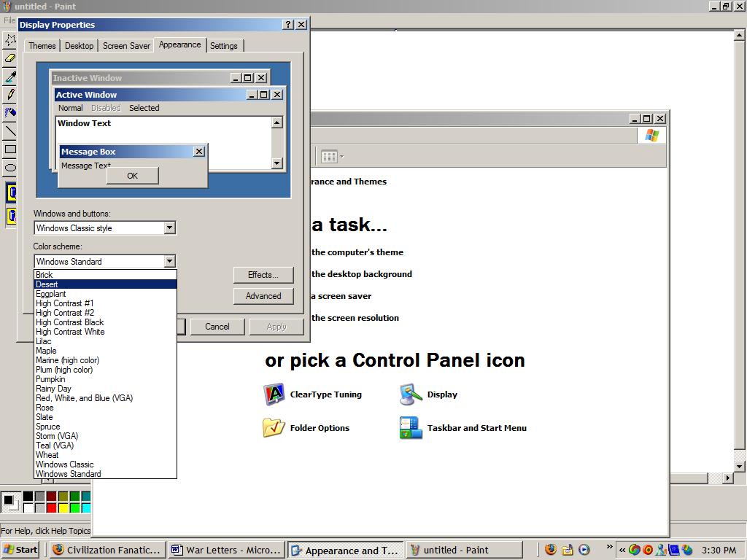Pick the bright red color swatch
747x560 pixels.
click(52, 507)
